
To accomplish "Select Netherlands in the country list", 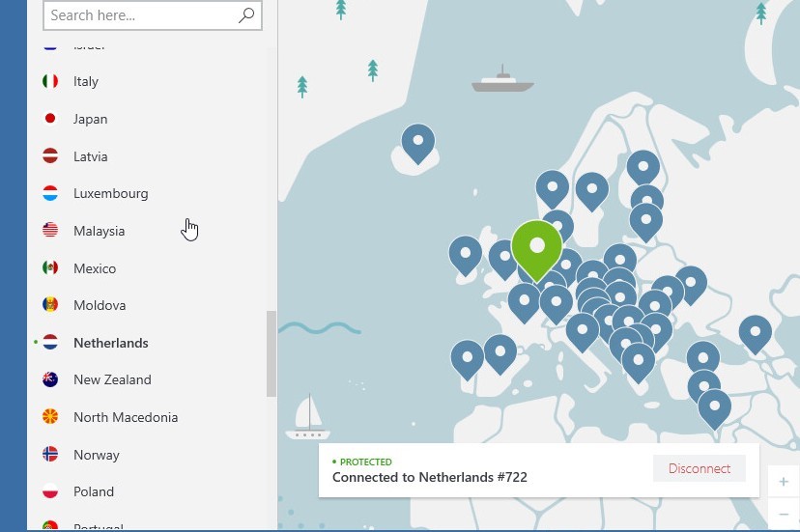I will (x=110, y=343).
